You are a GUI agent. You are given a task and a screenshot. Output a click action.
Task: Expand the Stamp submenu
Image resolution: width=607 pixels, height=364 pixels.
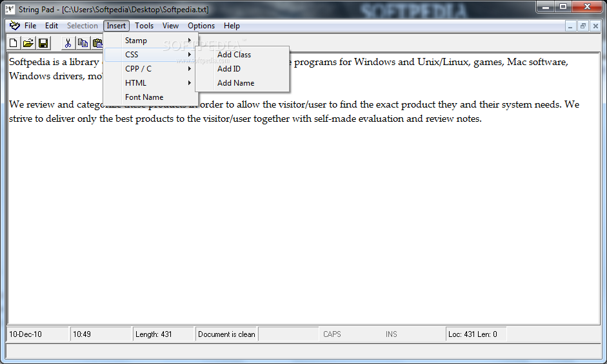(x=151, y=40)
